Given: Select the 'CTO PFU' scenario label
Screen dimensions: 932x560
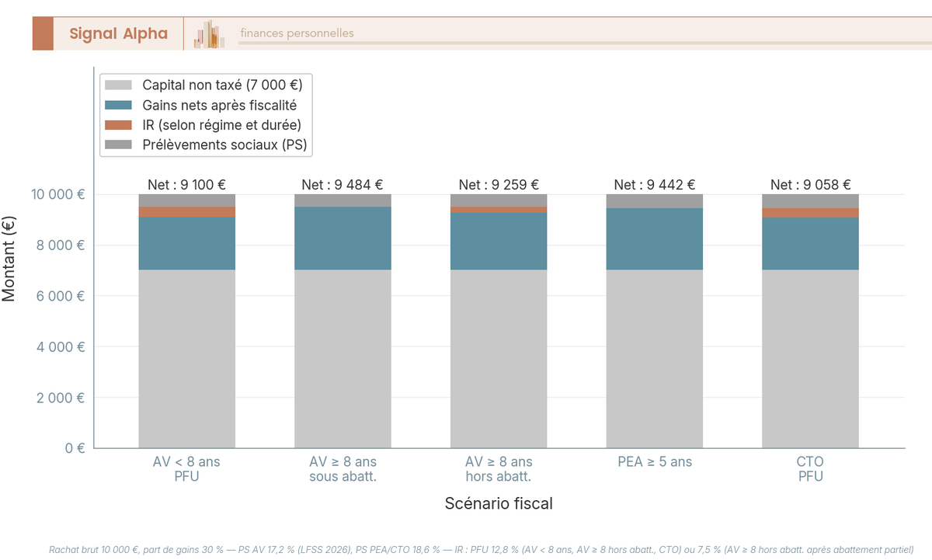Looking at the screenshot, I should pos(810,468).
